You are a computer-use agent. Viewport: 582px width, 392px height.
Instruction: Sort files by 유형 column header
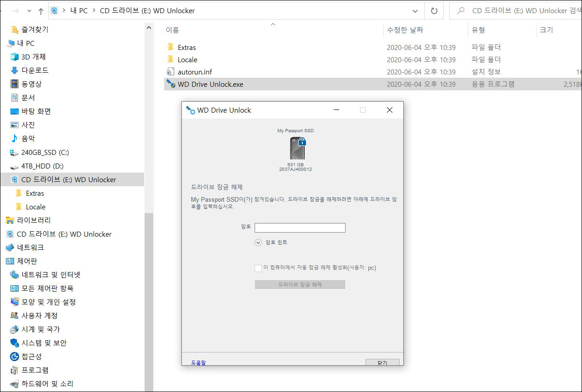coord(478,30)
